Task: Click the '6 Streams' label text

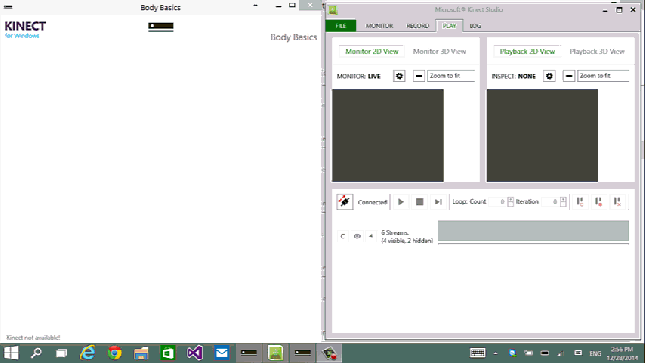Action: tap(394, 233)
